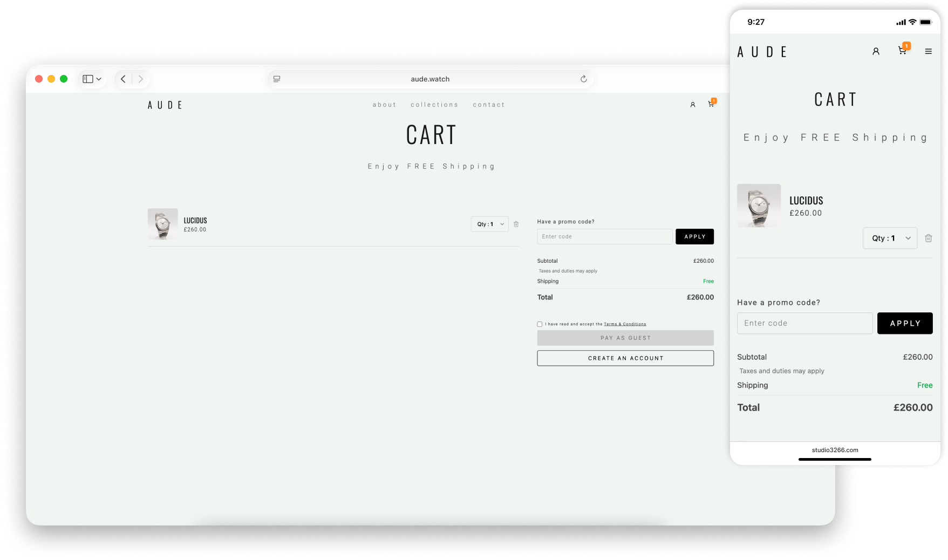Check the Terms & Conditions acceptance checkbox
948x560 pixels.
(x=540, y=324)
